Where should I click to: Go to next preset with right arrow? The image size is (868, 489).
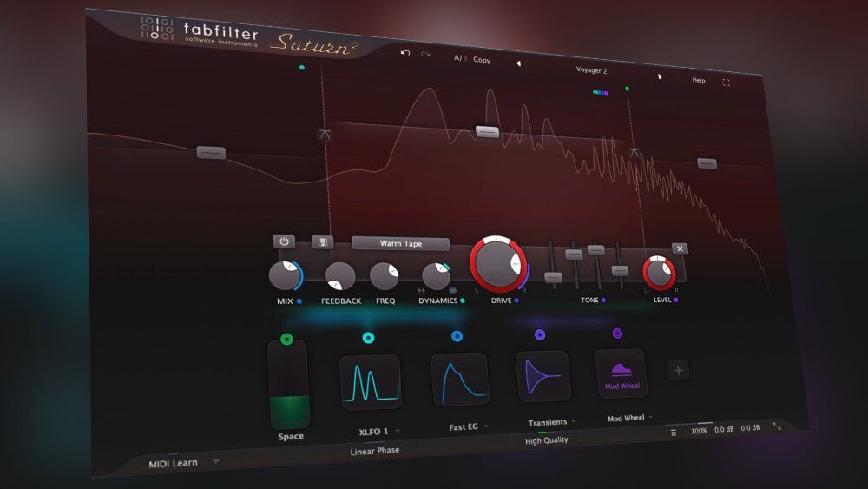point(660,76)
